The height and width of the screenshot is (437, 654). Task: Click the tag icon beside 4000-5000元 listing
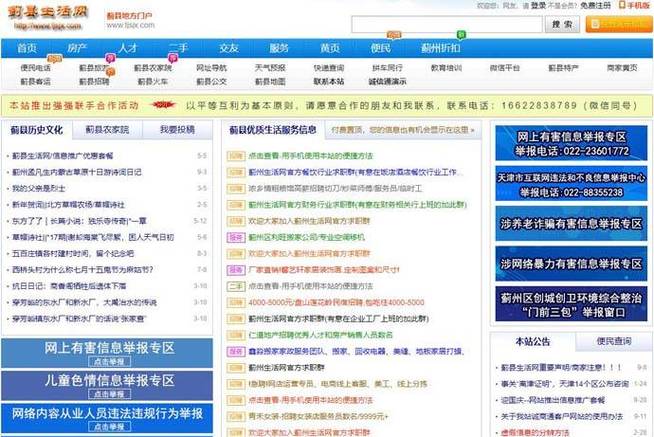pos(236,302)
